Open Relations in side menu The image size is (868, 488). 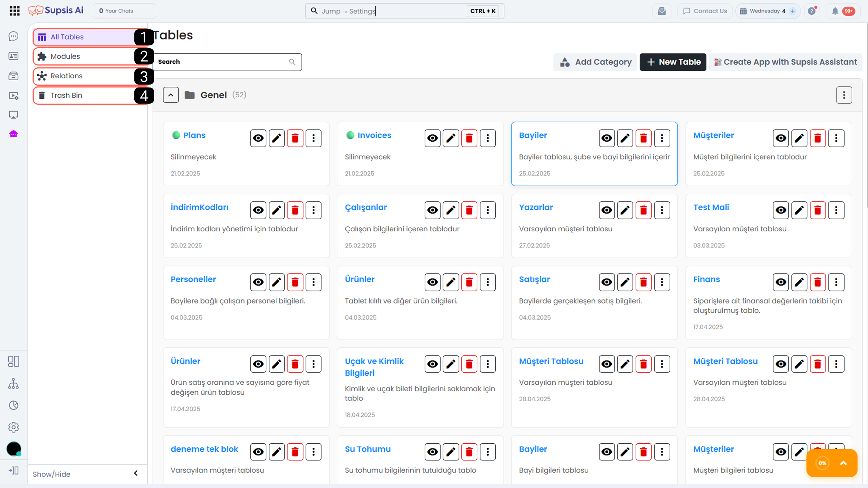90,76
